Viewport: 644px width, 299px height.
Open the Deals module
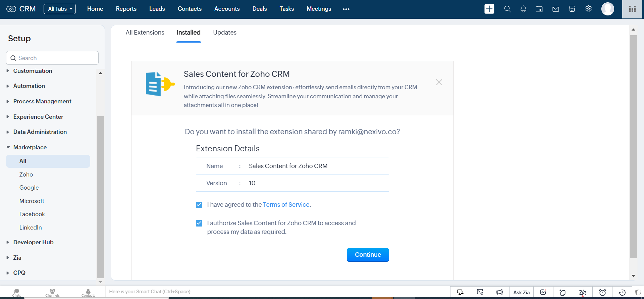260,9
